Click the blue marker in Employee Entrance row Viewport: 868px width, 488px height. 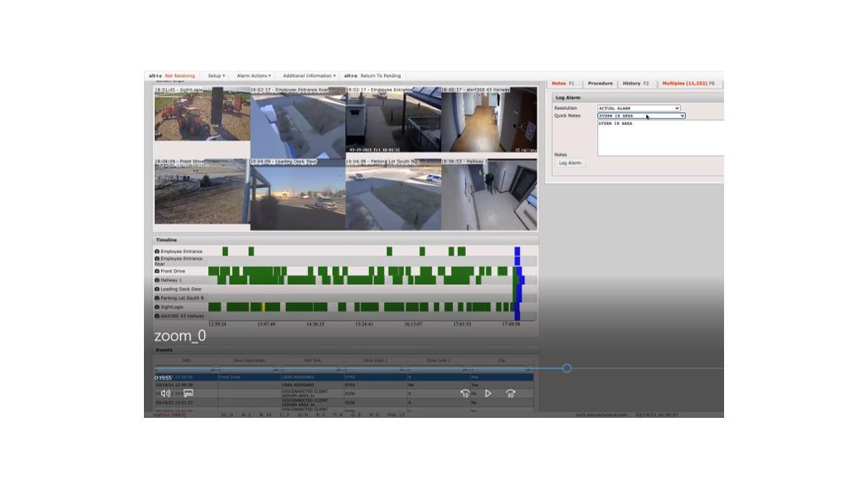[x=517, y=252]
